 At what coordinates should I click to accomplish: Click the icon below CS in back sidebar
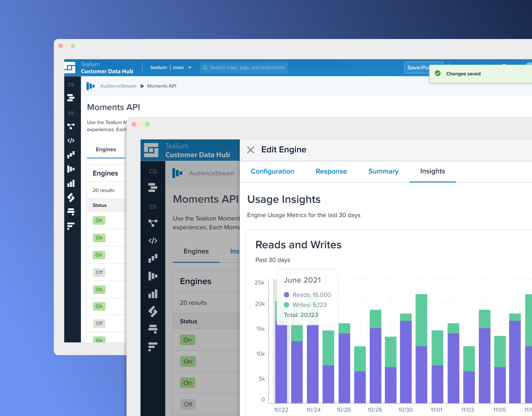click(x=71, y=98)
